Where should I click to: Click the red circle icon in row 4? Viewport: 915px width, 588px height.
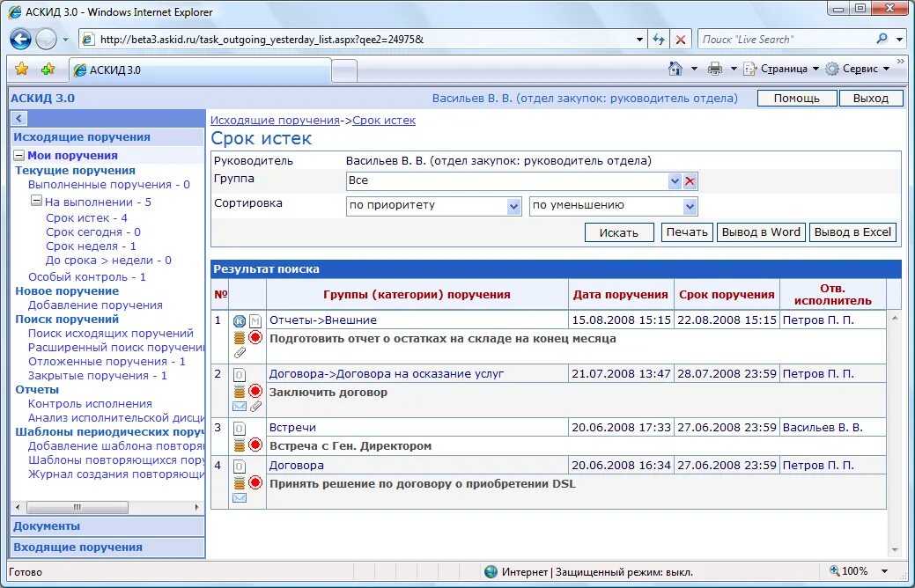255,482
